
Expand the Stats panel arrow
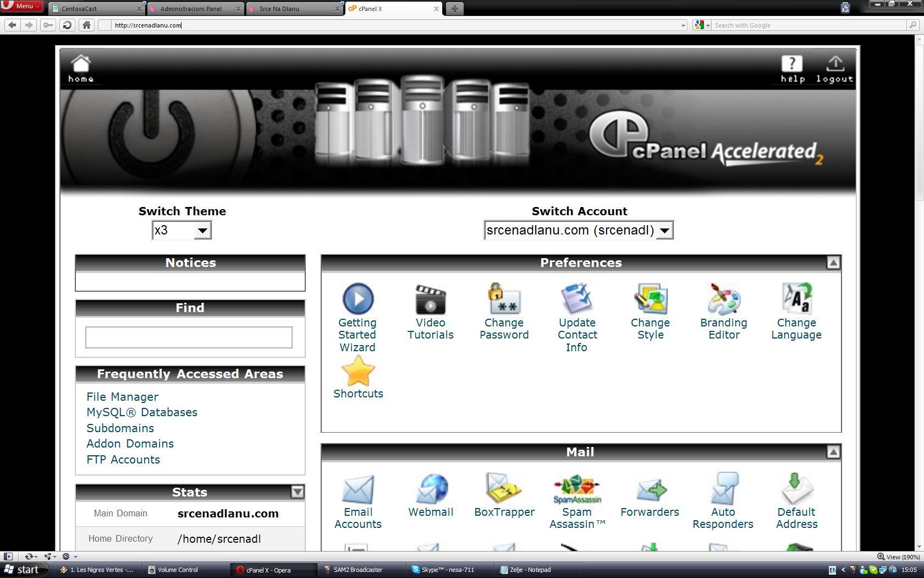[297, 492]
